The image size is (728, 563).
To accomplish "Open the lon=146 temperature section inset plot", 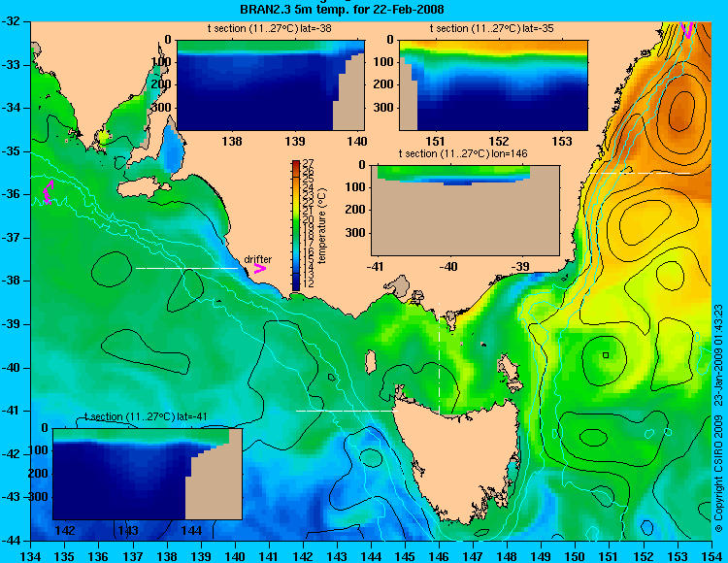I will 465,211.
